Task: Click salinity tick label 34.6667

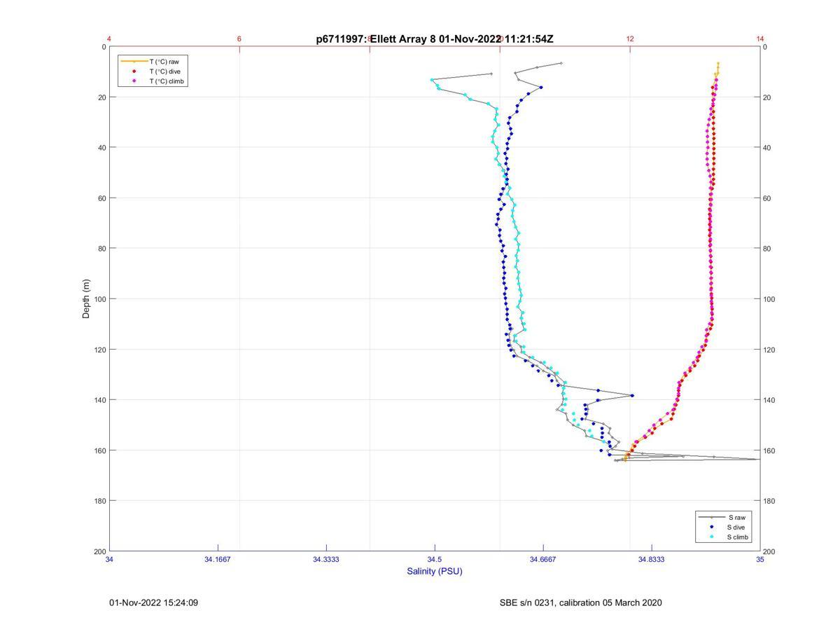Action: tap(543, 559)
